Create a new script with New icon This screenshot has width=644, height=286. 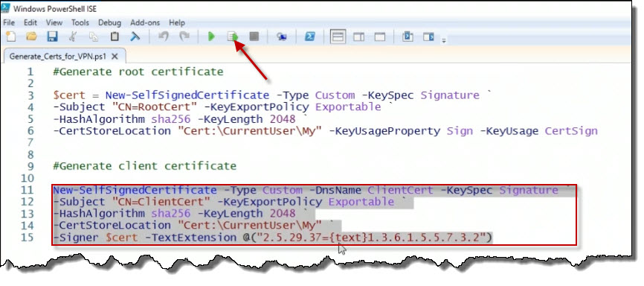[11, 36]
